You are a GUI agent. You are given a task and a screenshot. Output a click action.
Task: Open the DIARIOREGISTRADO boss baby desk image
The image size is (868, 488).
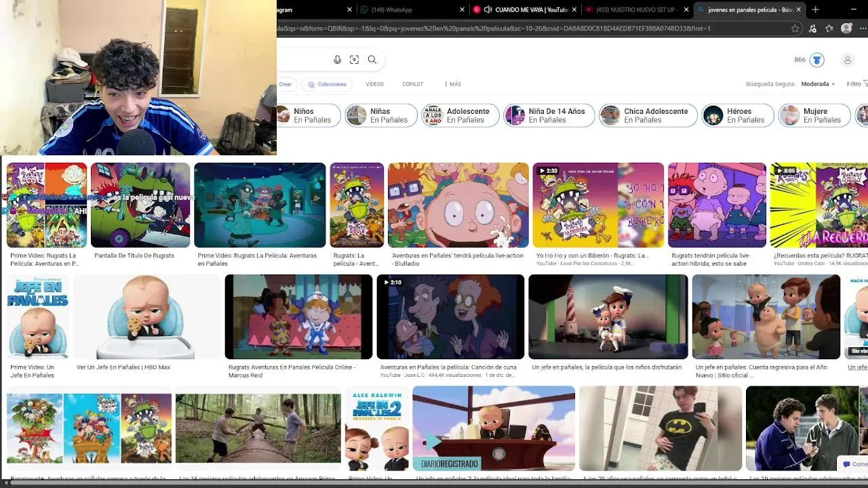click(494, 428)
